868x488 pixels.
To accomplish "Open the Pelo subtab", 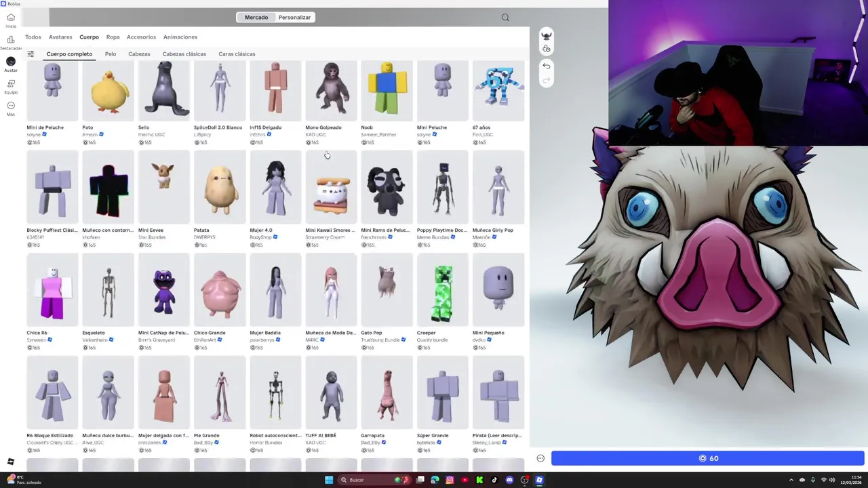I will point(111,54).
